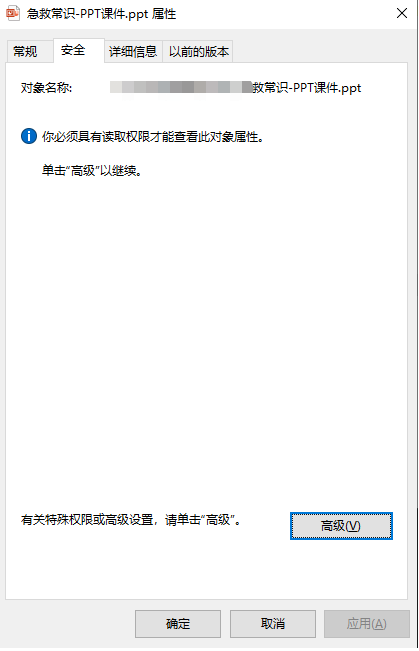Viewport: 419px width, 651px height.
Task: Click the blurred portion of object path
Action: [x=181, y=87]
